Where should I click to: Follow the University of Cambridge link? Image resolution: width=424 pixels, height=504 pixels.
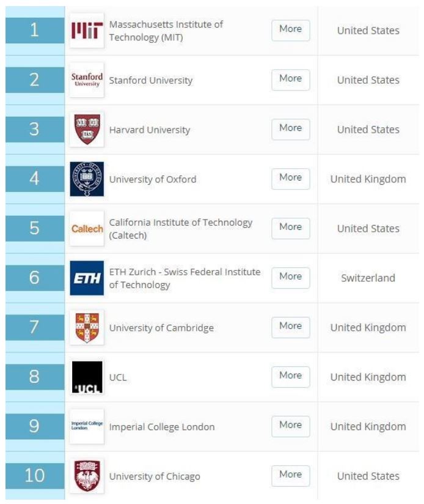(x=161, y=328)
